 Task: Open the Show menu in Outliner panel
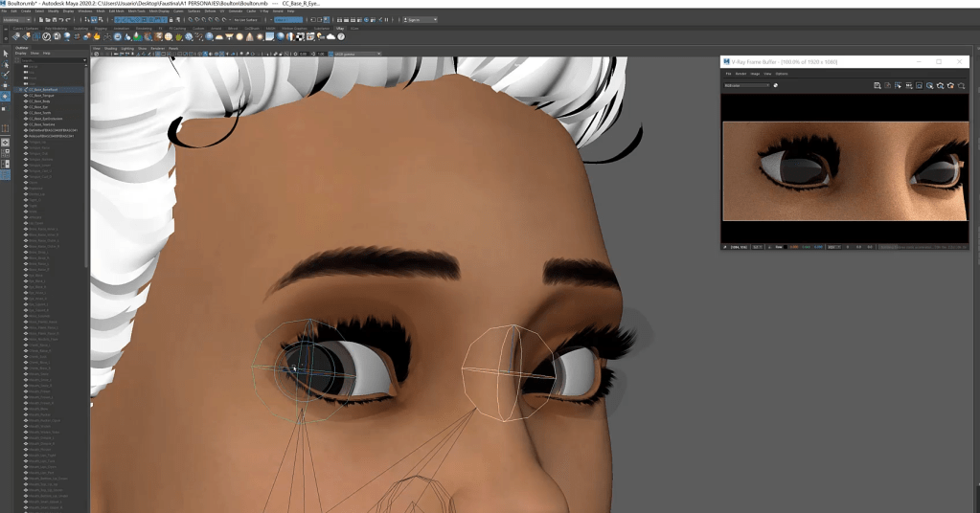[x=34, y=54]
